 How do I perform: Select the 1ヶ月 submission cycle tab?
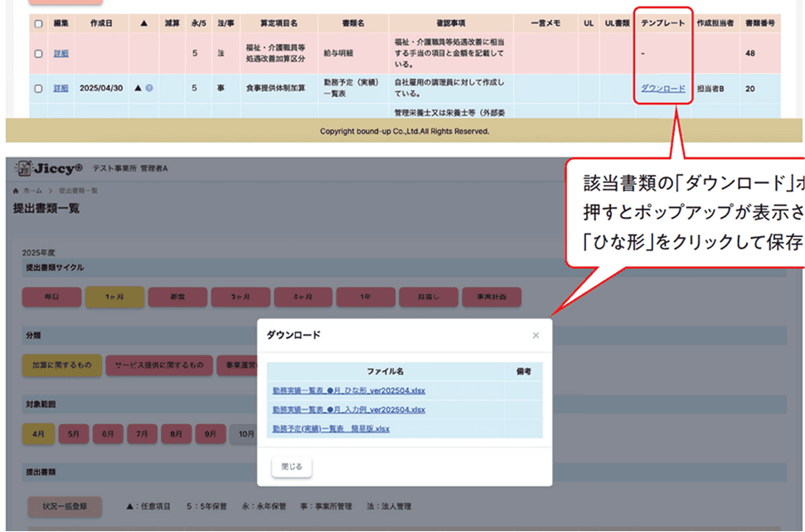point(114,297)
